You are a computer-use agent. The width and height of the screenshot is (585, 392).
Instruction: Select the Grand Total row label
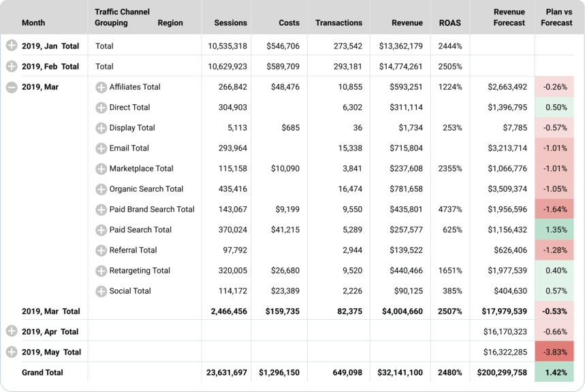click(42, 372)
